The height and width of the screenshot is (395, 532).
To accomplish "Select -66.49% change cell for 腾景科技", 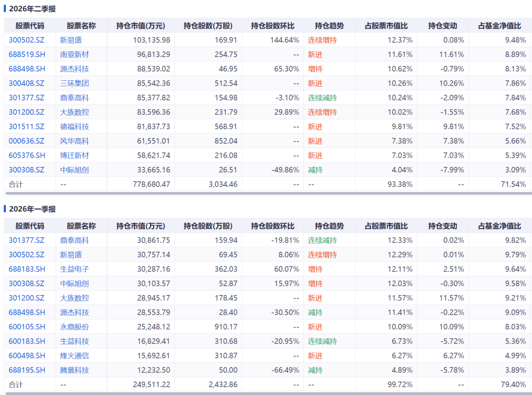I will point(285,370).
